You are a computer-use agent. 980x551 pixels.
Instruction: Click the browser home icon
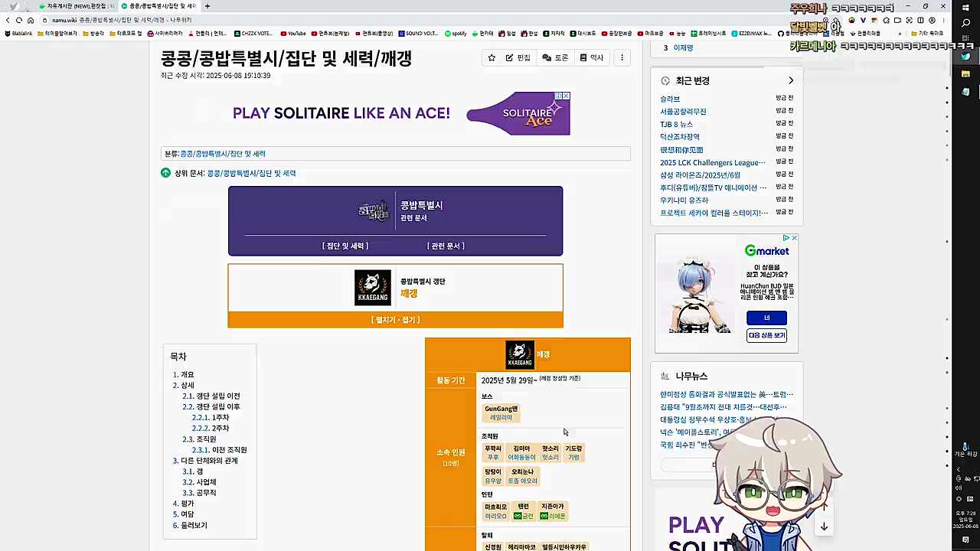31,20
